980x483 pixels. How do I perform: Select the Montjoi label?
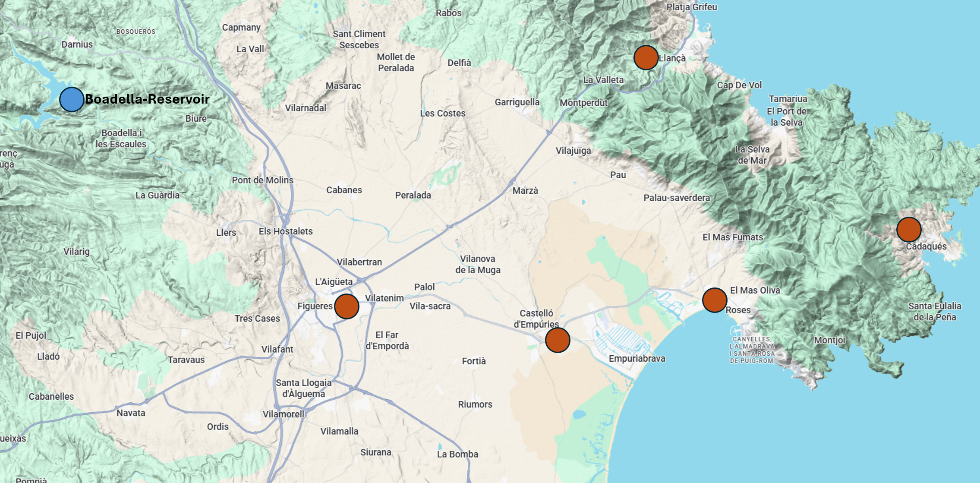829,340
